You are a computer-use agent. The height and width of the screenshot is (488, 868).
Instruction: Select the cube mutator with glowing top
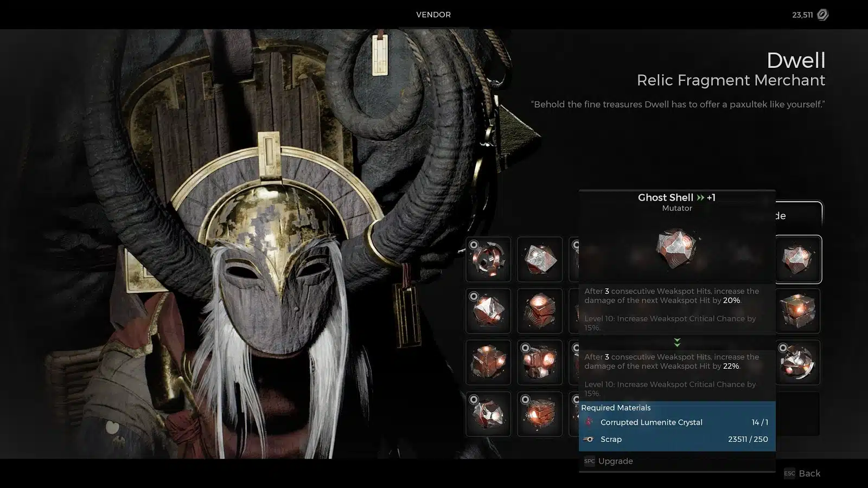[540, 311]
